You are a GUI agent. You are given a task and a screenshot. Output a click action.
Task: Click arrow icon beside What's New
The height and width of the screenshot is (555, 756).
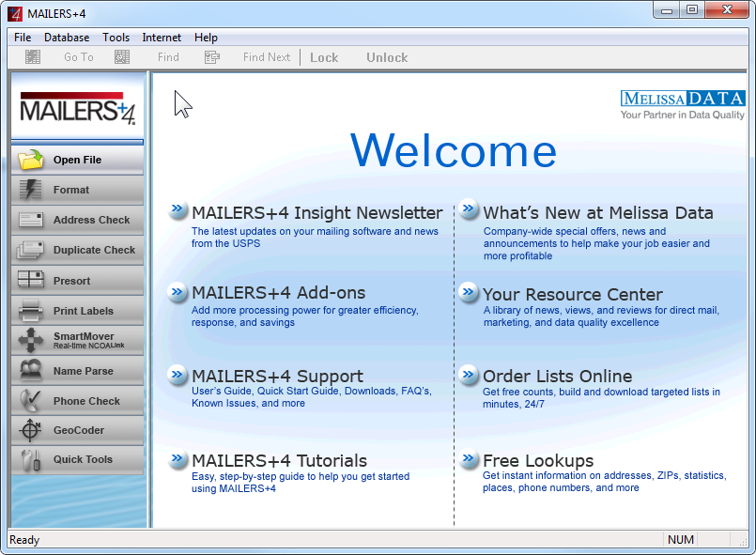click(x=469, y=209)
